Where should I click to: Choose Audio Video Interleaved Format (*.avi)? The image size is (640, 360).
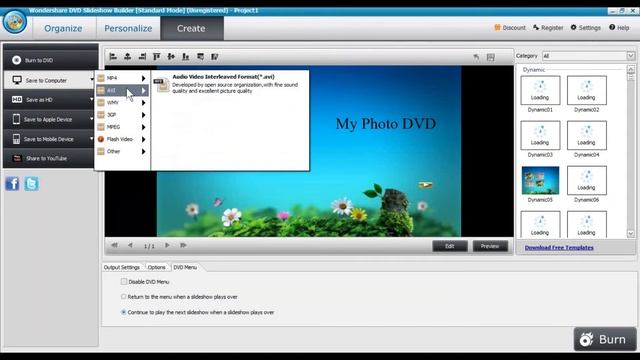[229, 84]
